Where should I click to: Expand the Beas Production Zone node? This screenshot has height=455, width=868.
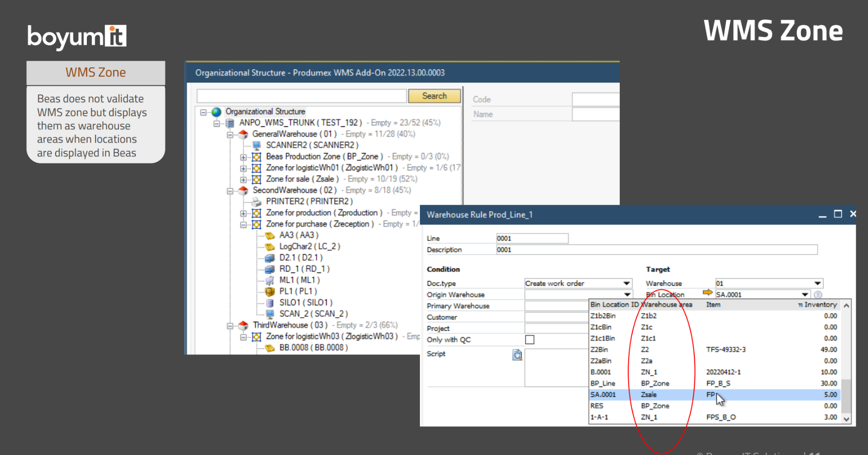pos(243,157)
